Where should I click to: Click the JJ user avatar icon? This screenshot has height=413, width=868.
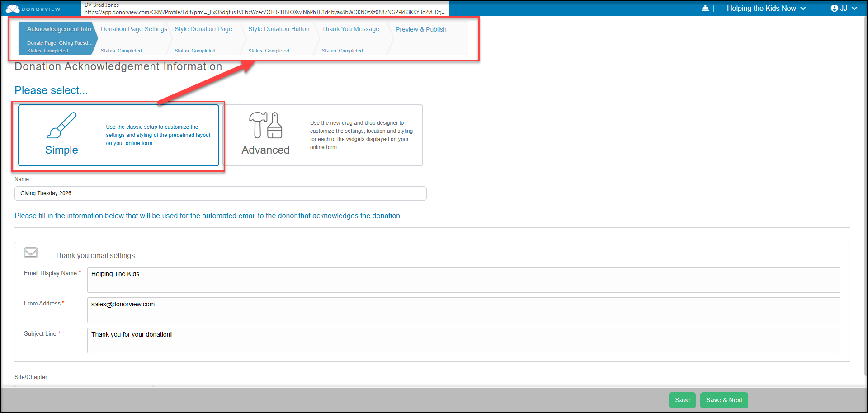(x=835, y=9)
